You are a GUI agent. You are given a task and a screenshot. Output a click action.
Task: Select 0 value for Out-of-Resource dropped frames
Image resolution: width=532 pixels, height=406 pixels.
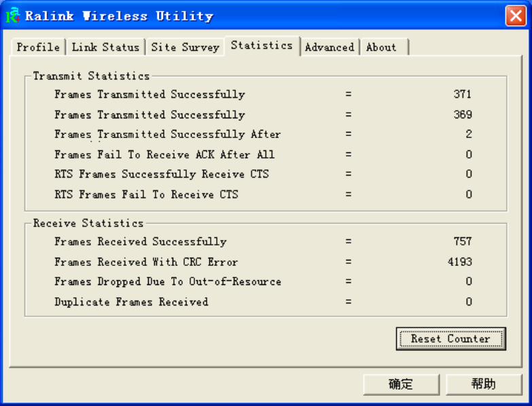pos(469,281)
